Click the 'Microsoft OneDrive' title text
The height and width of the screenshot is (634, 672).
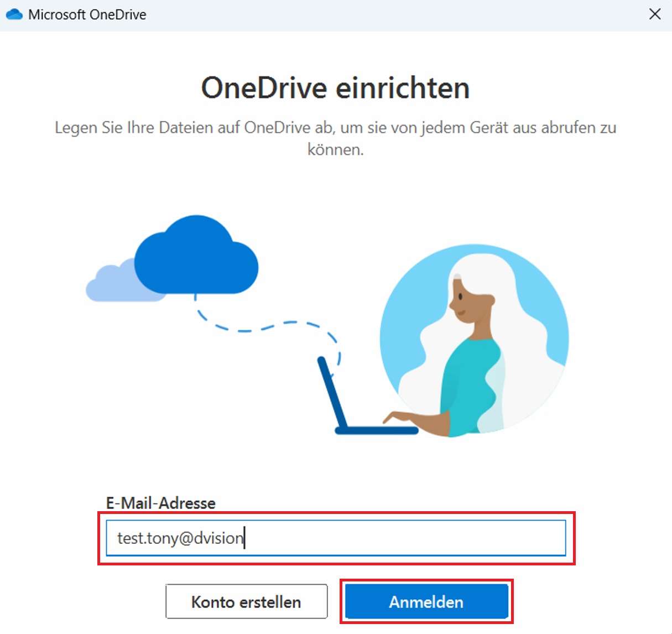pyautogui.click(x=87, y=14)
